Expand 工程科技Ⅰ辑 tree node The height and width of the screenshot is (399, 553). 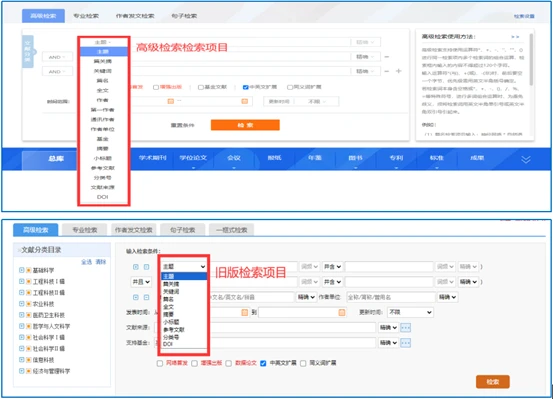pyautogui.click(x=22, y=282)
